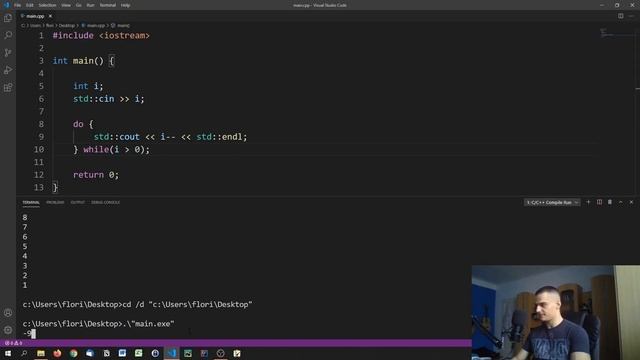Click the "} while(i > 0);" line
The image size is (640, 360).
pos(111,149)
